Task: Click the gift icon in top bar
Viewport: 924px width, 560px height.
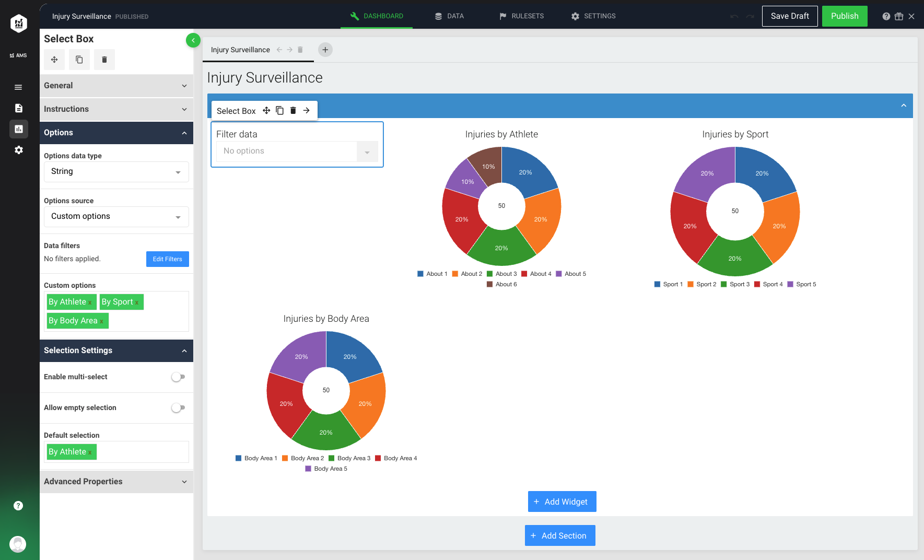Action: 899,16
